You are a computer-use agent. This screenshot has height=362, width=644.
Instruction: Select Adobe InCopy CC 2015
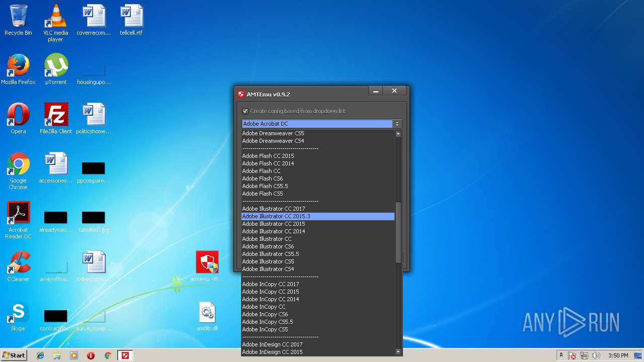[x=318, y=292]
